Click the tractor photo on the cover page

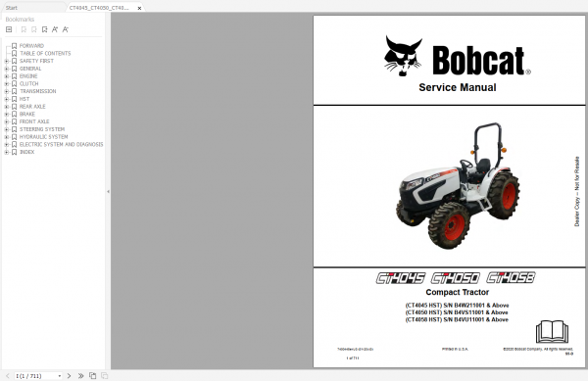[458, 185]
